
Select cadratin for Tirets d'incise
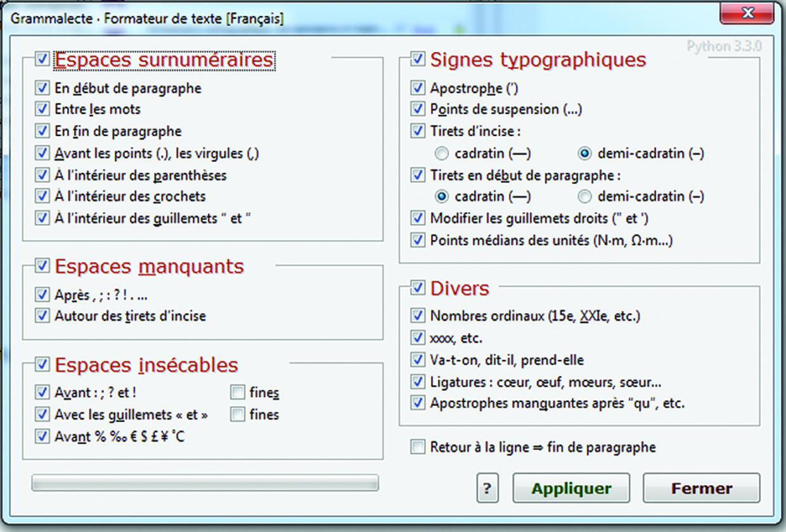coord(443,153)
